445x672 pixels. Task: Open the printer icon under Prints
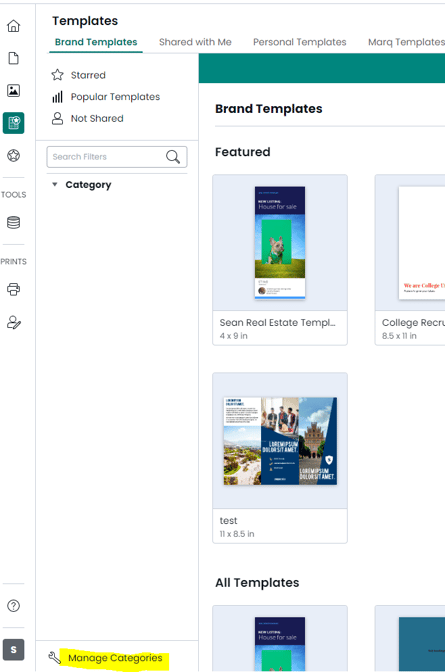(x=13, y=289)
